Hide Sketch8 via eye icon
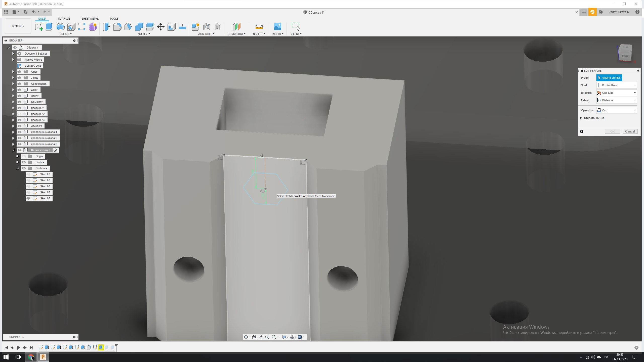 pos(28,198)
